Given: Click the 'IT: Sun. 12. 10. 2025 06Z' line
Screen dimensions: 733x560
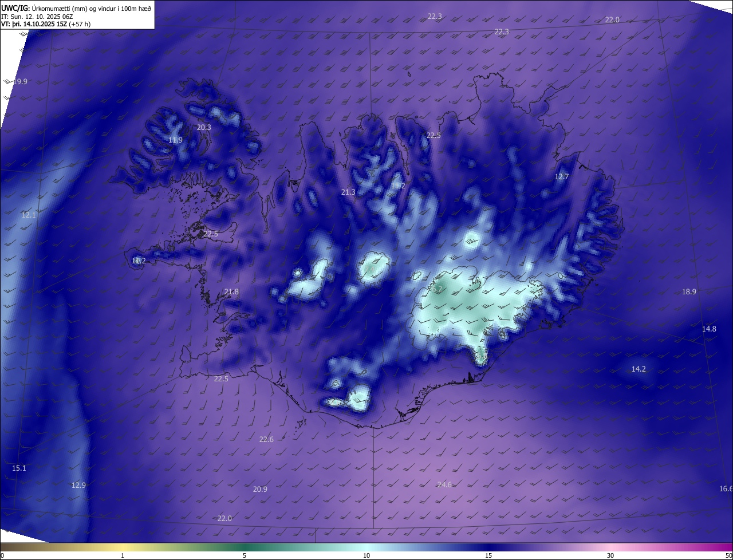Looking at the screenshot, I should point(38,17).
